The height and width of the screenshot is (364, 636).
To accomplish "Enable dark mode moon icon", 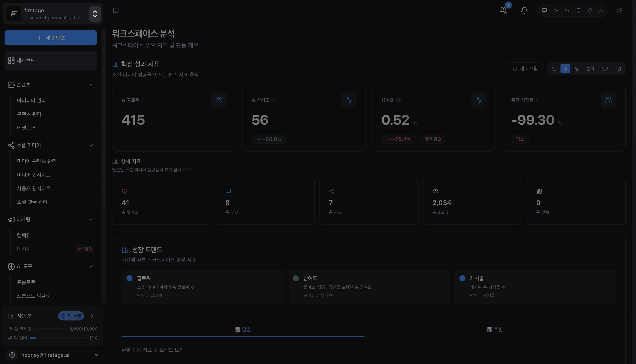I will point(567,11).
